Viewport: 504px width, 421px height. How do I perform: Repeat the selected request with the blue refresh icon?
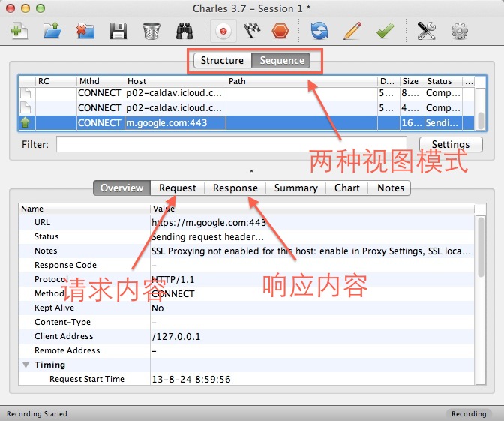319,31
